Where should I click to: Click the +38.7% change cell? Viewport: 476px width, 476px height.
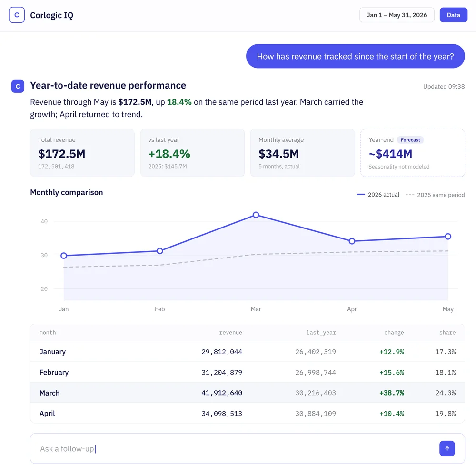(392, 393)
